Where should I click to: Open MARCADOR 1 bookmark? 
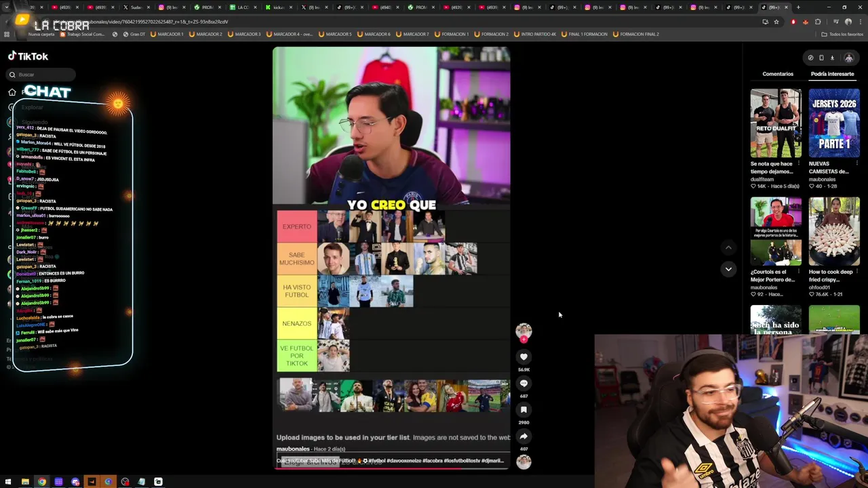pyautogui.click(x=167, y=34)
